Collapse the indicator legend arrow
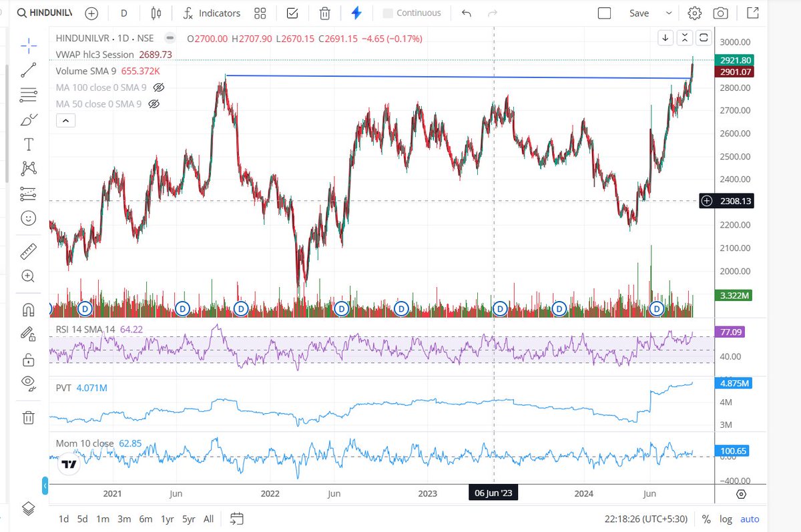Image resolution: width=801 pixels, height=532 pixels. click(65, 121)
